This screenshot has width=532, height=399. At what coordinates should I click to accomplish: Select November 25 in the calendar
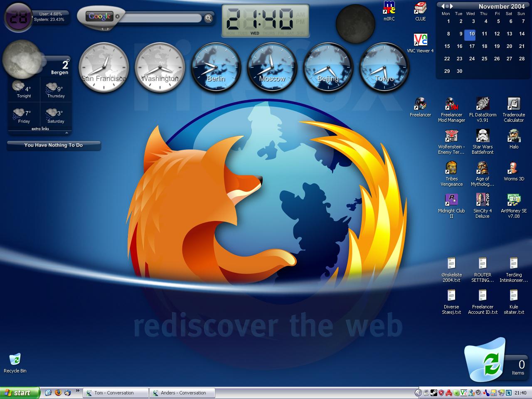(x=484, y=59)
